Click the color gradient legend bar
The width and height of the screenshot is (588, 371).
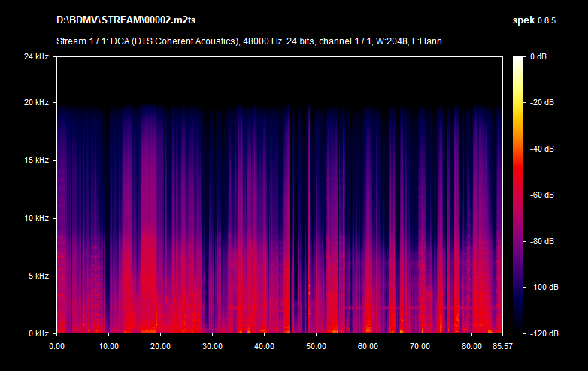tap(518, 195)
